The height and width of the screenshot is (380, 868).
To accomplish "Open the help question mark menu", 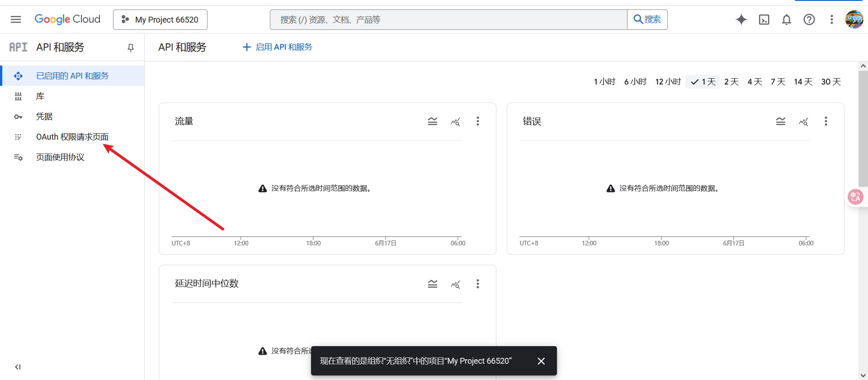I will point(809,19).
